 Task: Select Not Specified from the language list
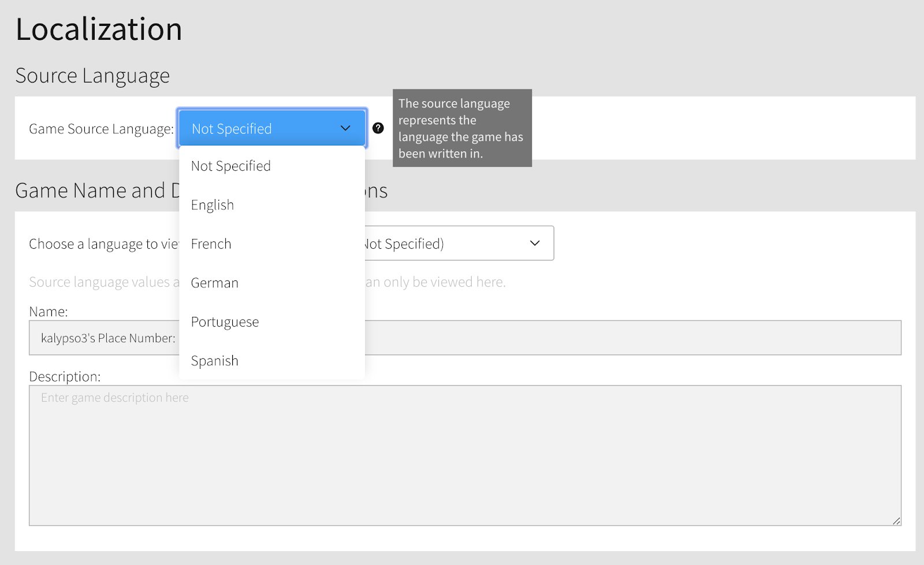pos(272,166)
